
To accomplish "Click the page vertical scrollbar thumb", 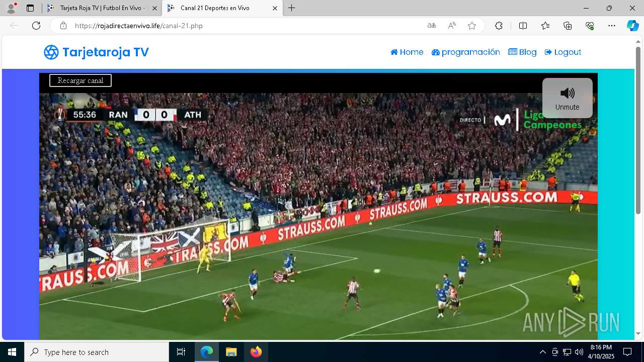I will pyautogui.click(x=638, y=130).
